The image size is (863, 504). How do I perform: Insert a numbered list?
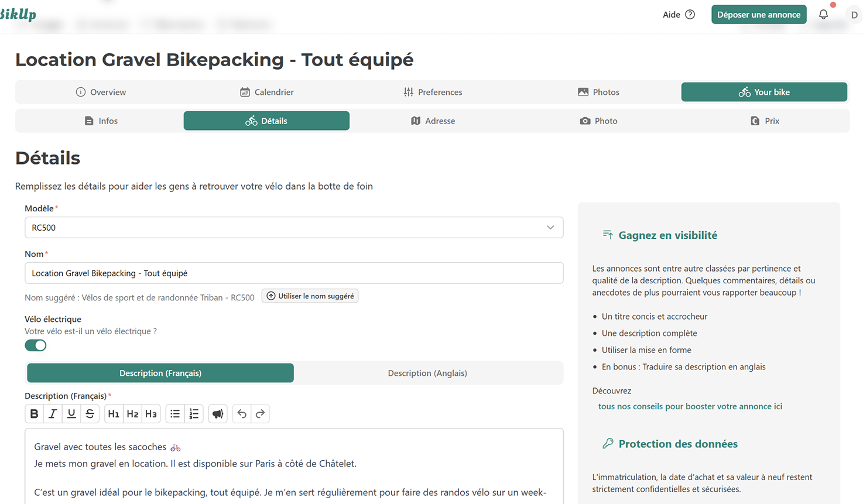(x=193, y=413)
